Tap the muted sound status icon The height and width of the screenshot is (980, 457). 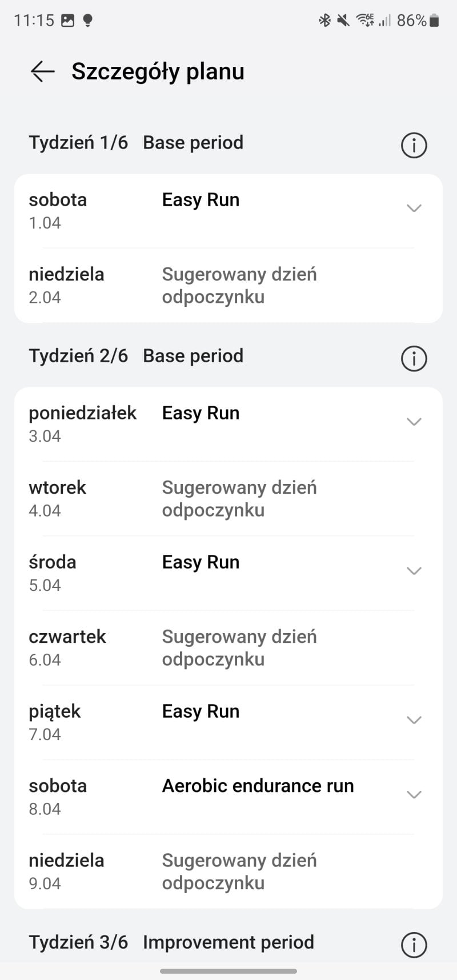(x=343, y=21)
